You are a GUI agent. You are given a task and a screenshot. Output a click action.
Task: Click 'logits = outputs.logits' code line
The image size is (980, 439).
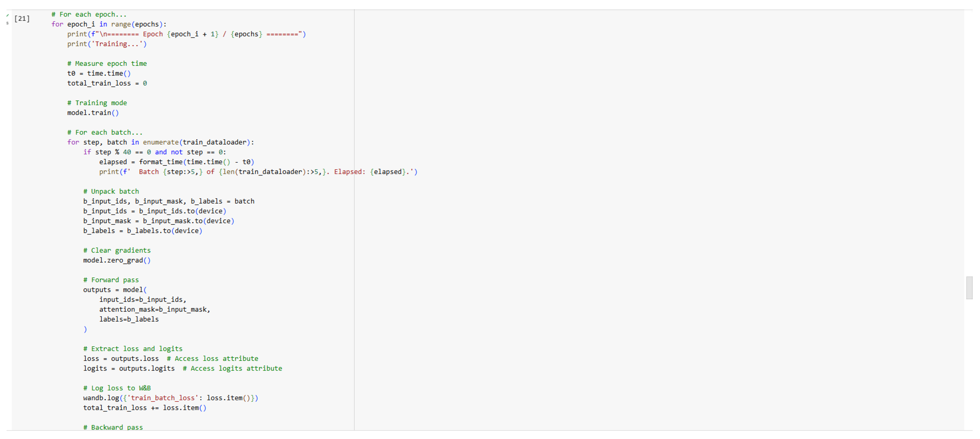coord(129,368)
